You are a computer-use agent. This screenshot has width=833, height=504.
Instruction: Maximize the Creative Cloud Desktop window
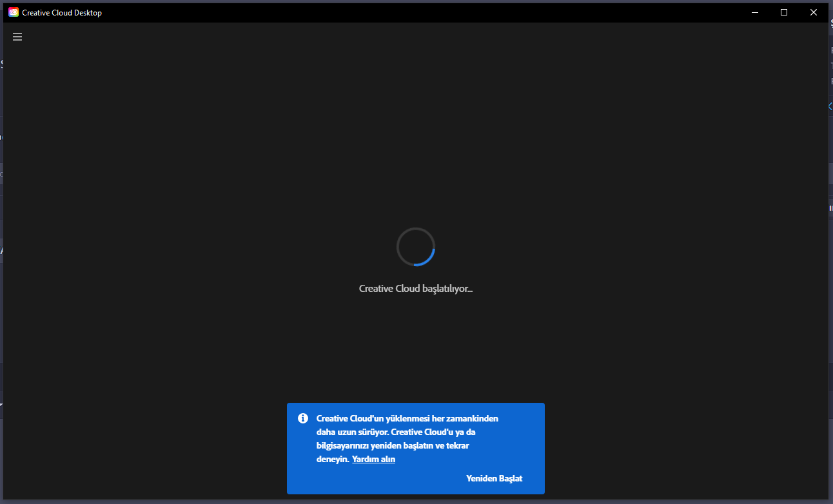click(x=784, y=12)
